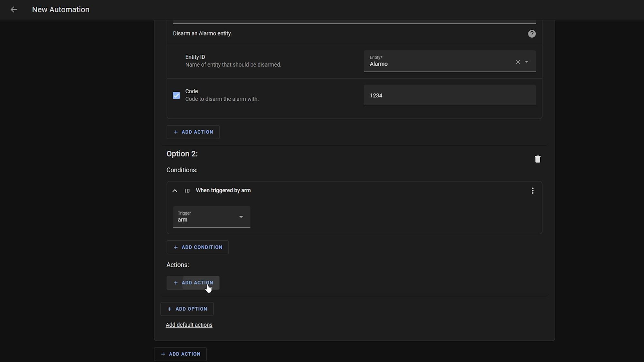Click the collapse chevron on condition row
This screenshot has height=362, width=644.
click(175, 190)
